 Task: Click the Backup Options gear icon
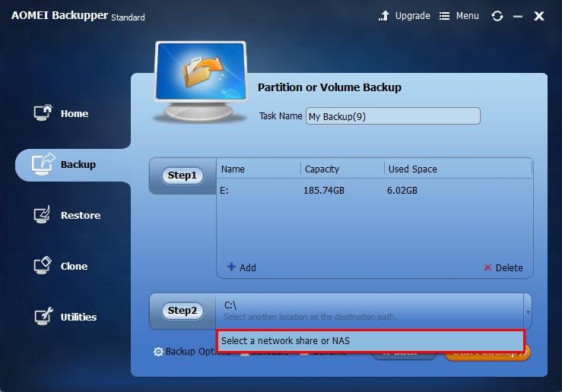158,352
